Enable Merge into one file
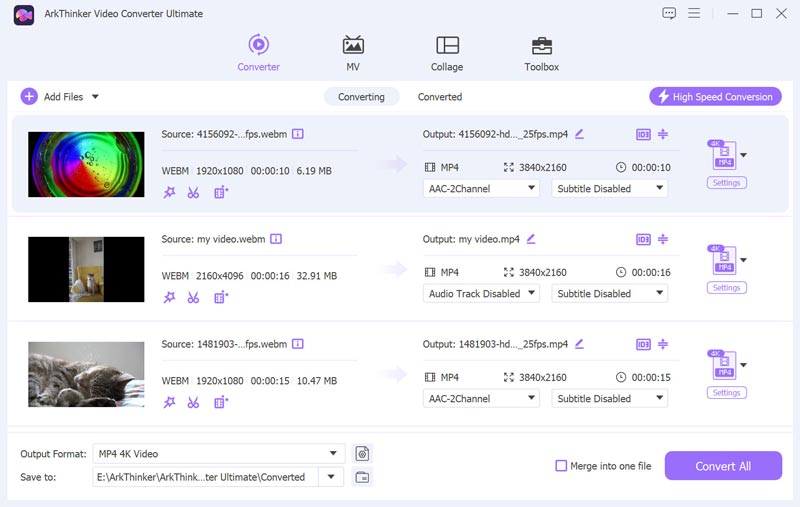Image resolution: width=800 pixels, height=507 pixels. point(561,466)
